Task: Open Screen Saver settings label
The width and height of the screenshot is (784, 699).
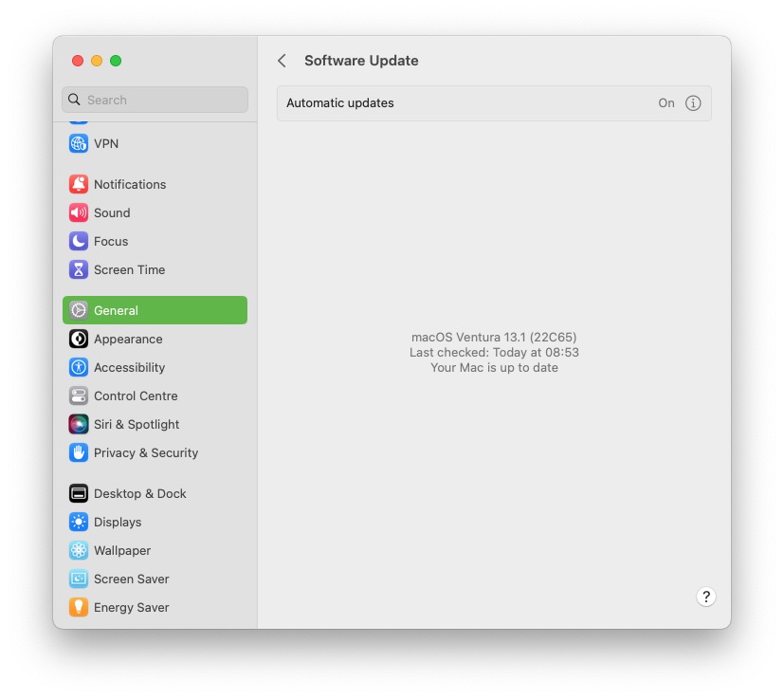Action: click(132, 579)
